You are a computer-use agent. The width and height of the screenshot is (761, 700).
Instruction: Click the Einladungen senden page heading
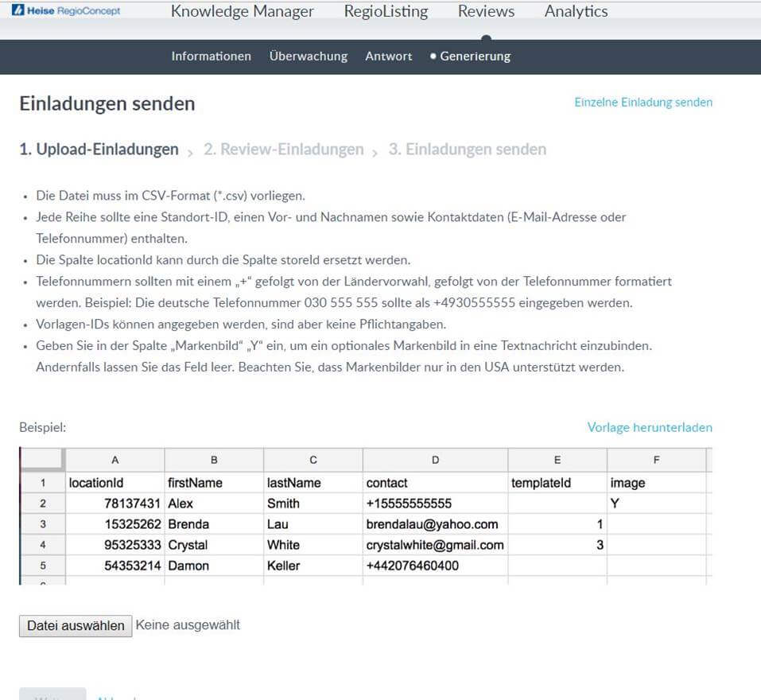click(107, 104)
